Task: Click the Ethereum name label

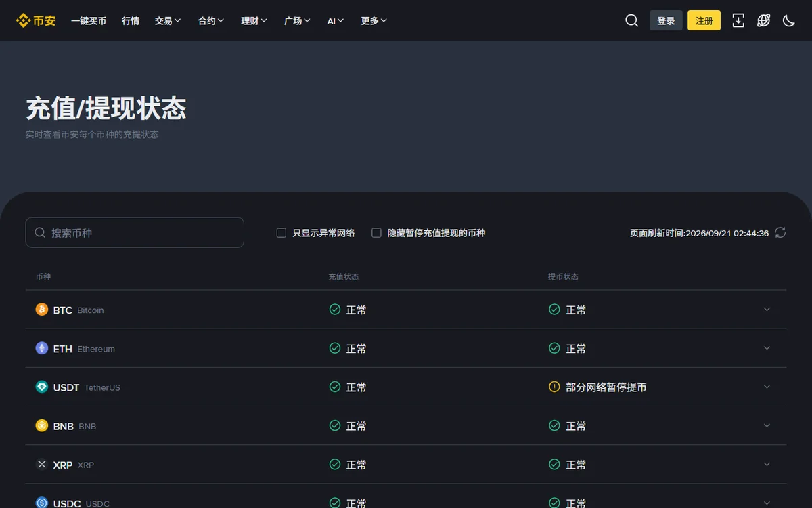Action: (x=96, y=349)
